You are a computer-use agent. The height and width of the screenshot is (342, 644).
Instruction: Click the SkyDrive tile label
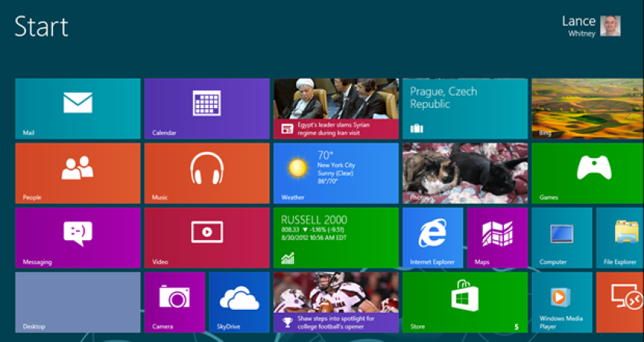tap(228, 327)
